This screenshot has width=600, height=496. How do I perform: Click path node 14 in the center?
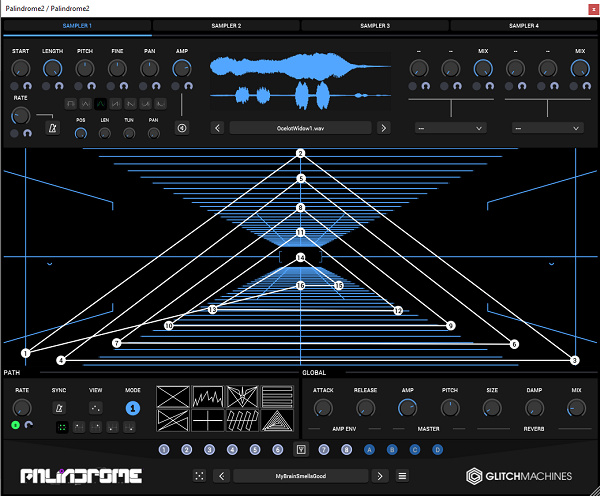pos(300,258)
